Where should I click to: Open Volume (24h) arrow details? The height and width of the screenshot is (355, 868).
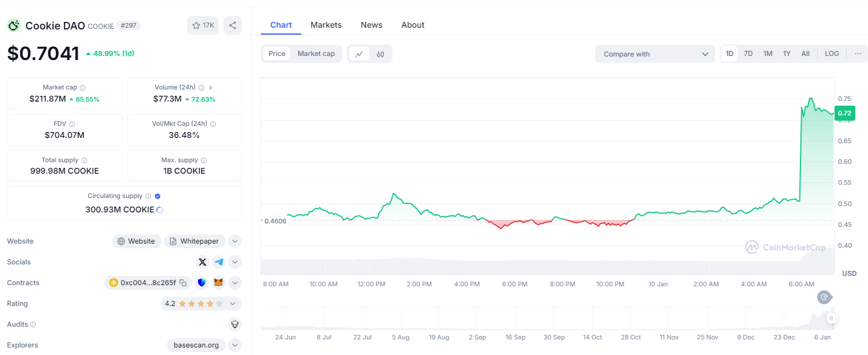point(211,88)
